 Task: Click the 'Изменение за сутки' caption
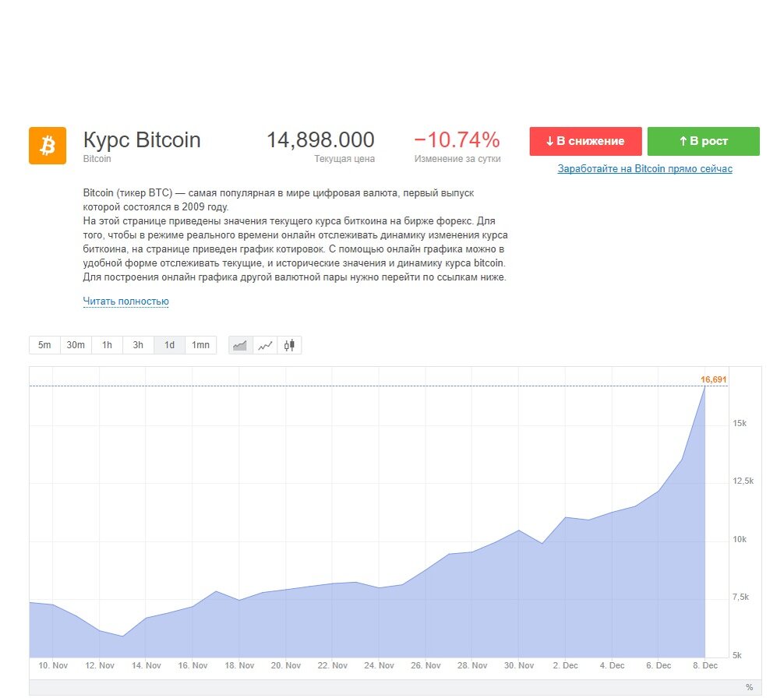[457, 159]
